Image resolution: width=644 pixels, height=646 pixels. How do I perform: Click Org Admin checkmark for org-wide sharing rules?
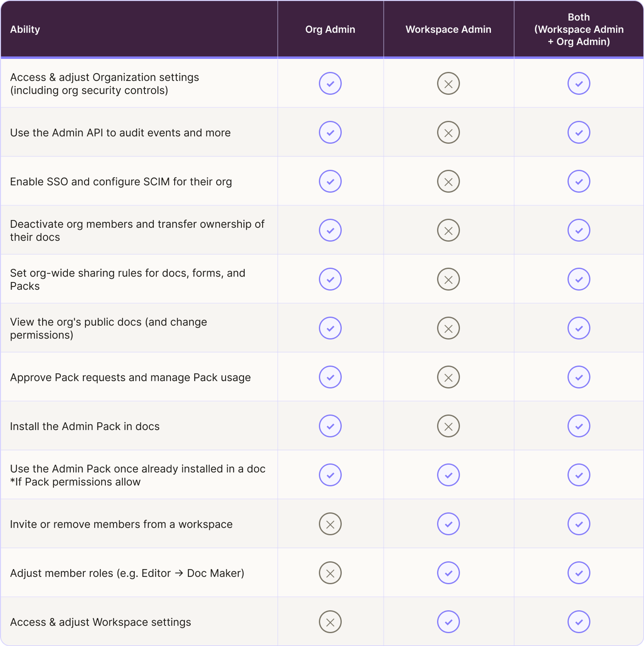point(330,279)
